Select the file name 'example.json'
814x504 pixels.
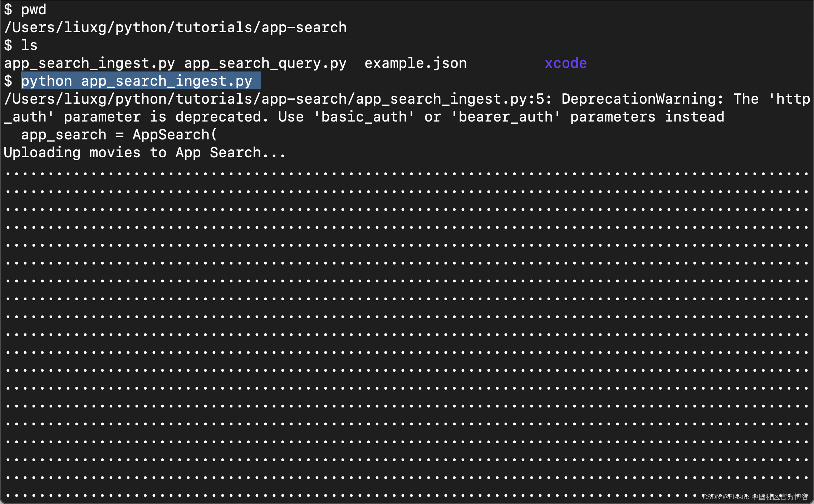pos(416,63)
